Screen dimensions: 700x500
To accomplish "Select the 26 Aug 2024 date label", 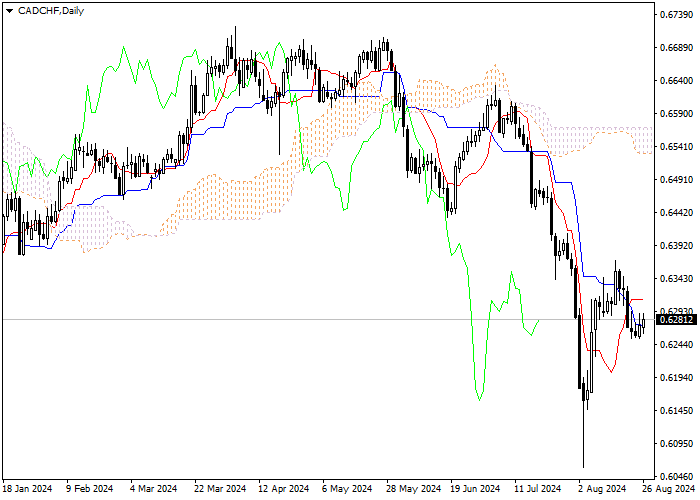I will tap(669, 489).
